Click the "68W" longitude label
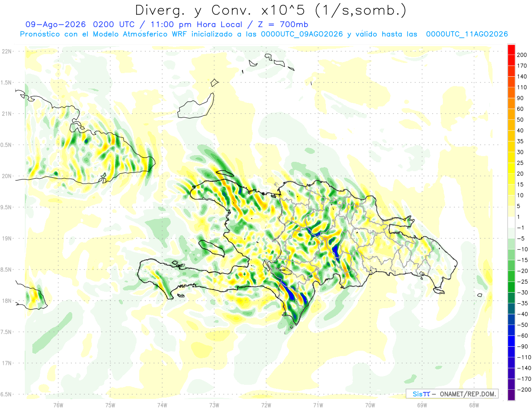Screen dimensions: 532x411 [x=474, y=405]
